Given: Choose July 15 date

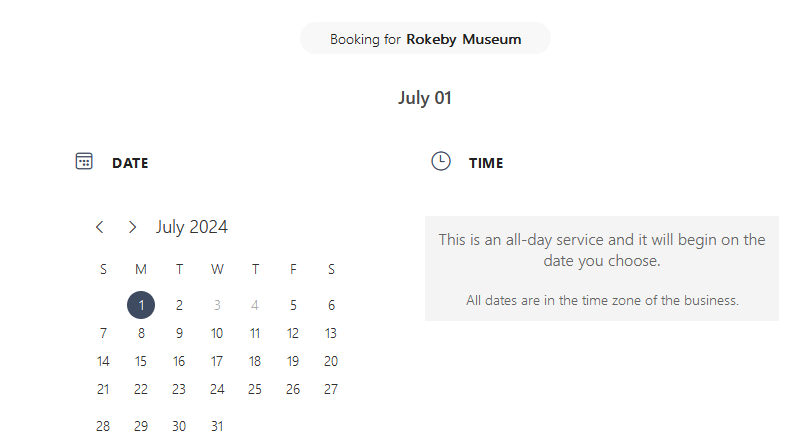Looking at the screenshot, I should [141, 361].
